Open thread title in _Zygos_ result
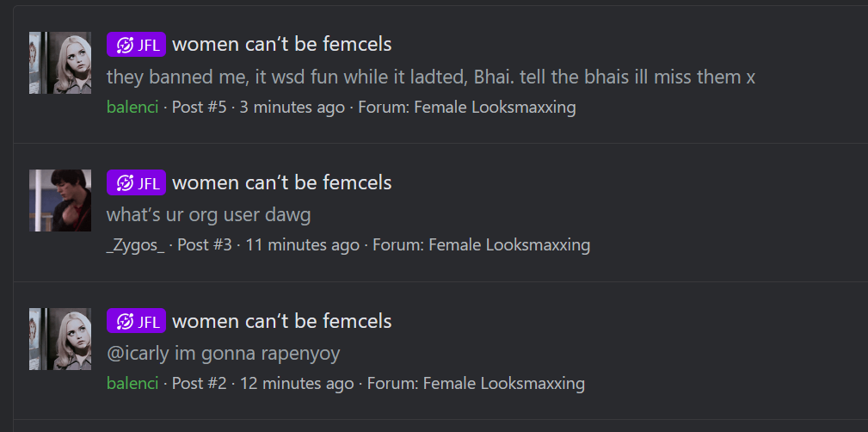868x432 pixels. point(282,182)
